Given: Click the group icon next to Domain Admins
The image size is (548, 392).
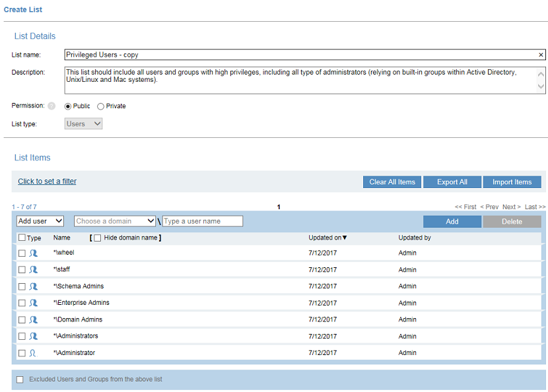Looking at the screenshot, I should point(33,320).
